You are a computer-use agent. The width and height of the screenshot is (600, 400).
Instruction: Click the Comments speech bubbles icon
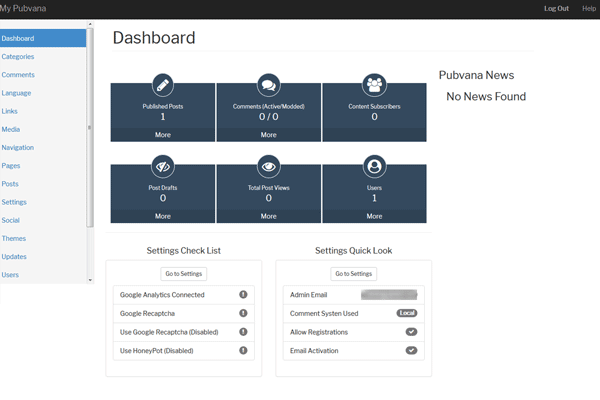point(268,84)
